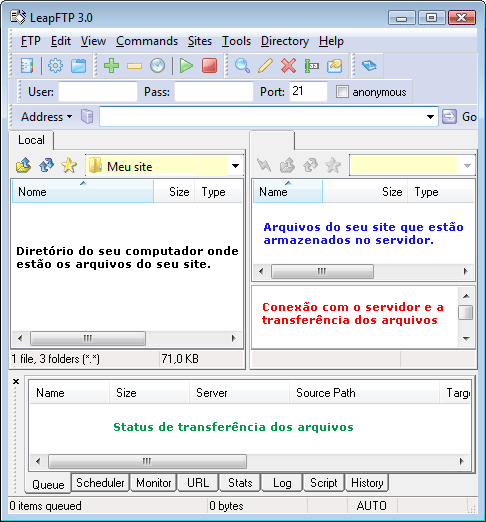Click the Site Manager icon in toolbar
Viewport: 486px width, 522px height.
(x=27, y=65)
